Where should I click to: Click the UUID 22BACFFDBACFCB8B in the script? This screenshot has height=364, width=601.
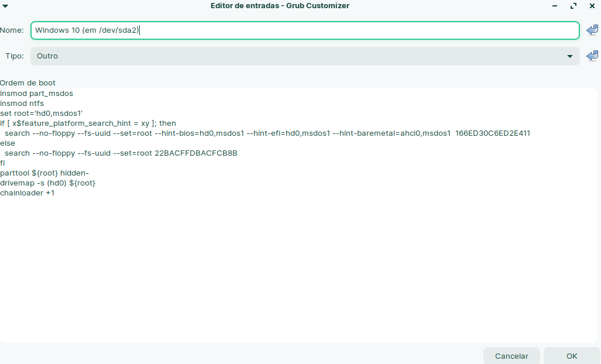196,153
